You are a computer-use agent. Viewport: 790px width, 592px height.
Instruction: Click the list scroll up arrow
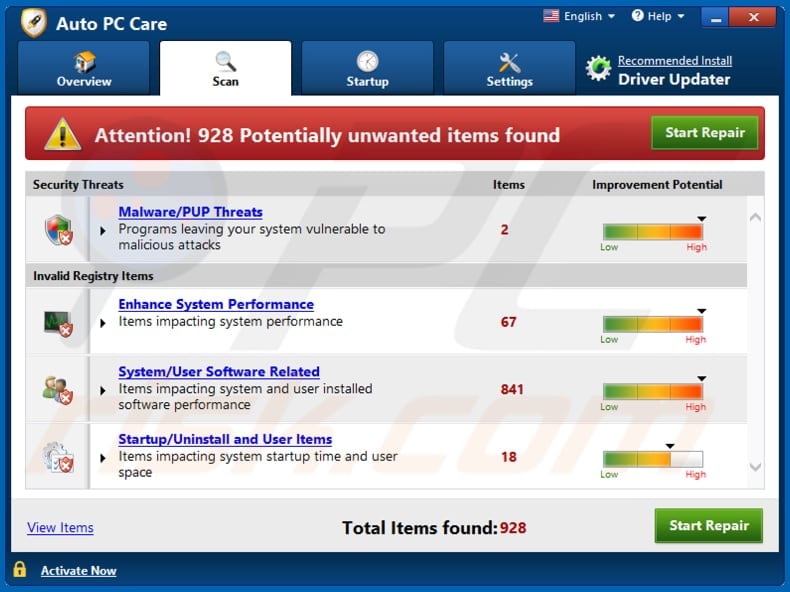(755, 218)
